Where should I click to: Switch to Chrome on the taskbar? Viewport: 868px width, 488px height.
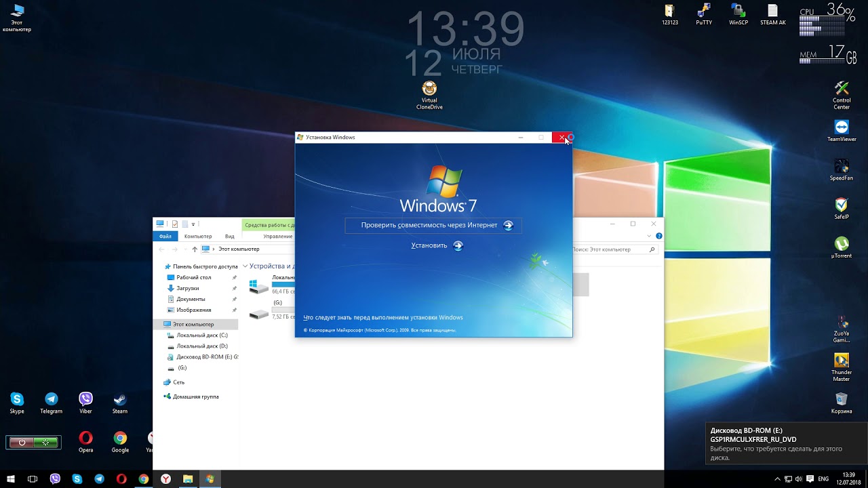pos(144,479)
